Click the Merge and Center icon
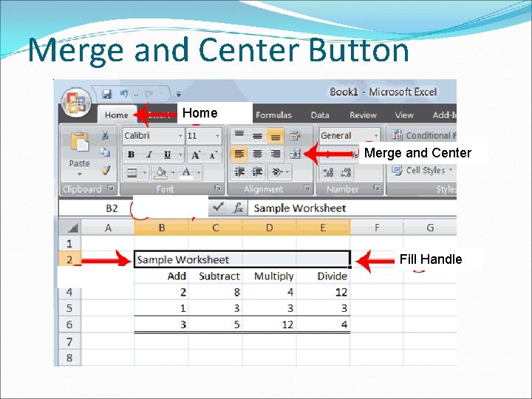Image resolution: width=532 pixels, height=399 pixels. [295, 154]
